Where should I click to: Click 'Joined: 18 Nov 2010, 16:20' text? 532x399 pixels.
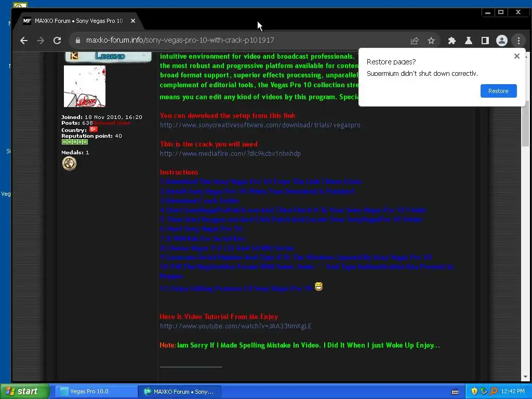(x=102, y=117)
